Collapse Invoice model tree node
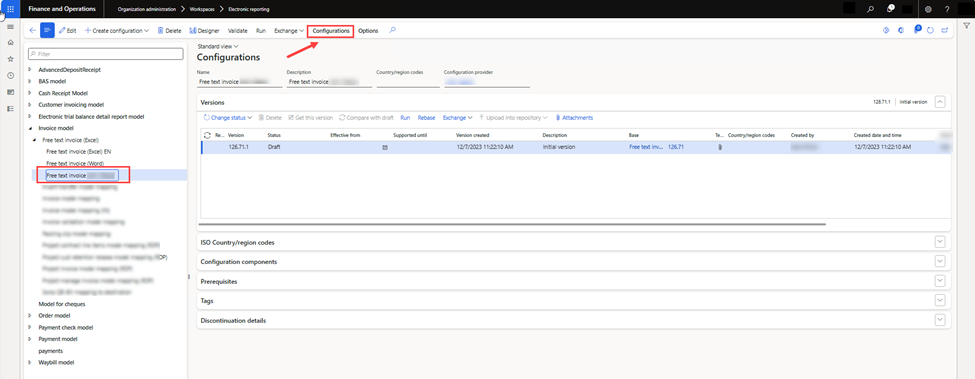 pos(30,128)
